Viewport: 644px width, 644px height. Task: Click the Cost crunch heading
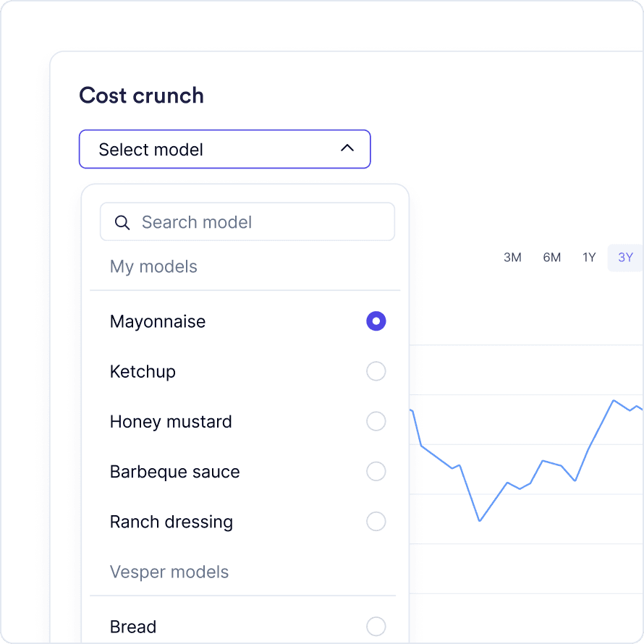pos(141,96)
